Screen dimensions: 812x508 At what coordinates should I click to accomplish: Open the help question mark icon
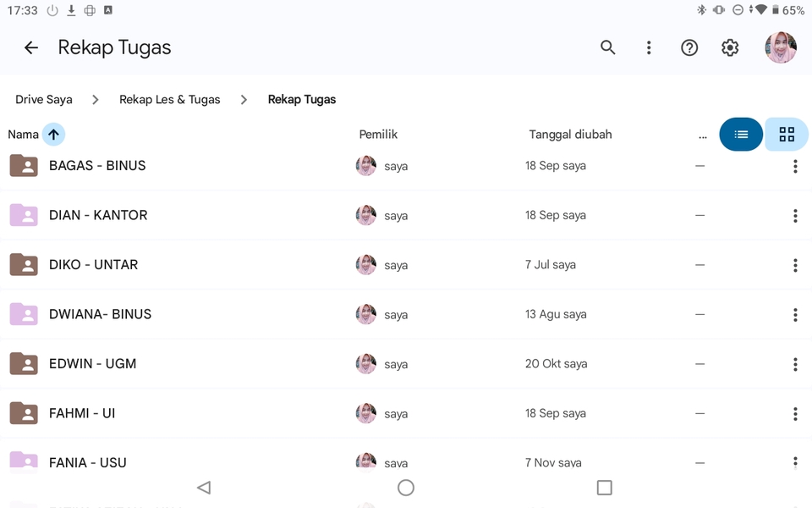(689, 47)
